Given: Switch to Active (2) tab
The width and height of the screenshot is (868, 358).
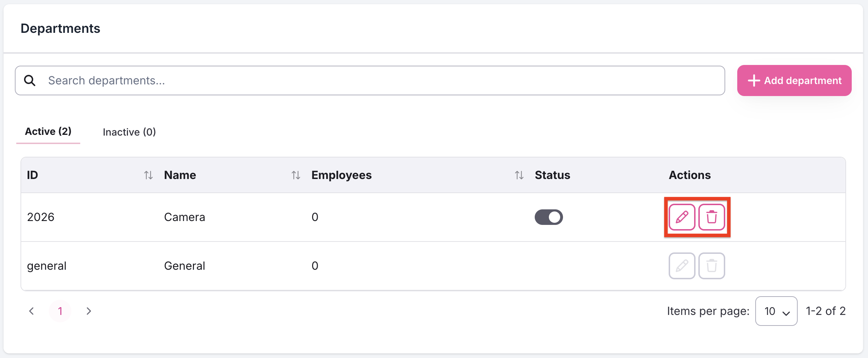Looking at the screenshot, I should pos(48,131).
